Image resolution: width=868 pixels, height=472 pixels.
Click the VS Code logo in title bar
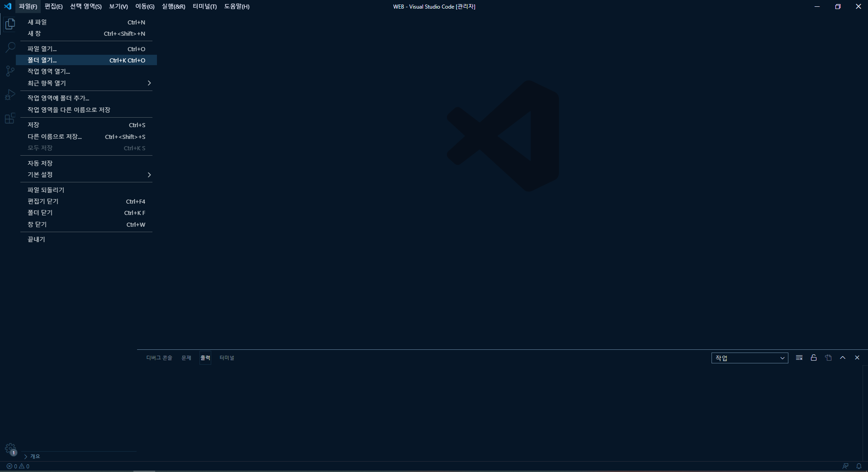(8, 6)
